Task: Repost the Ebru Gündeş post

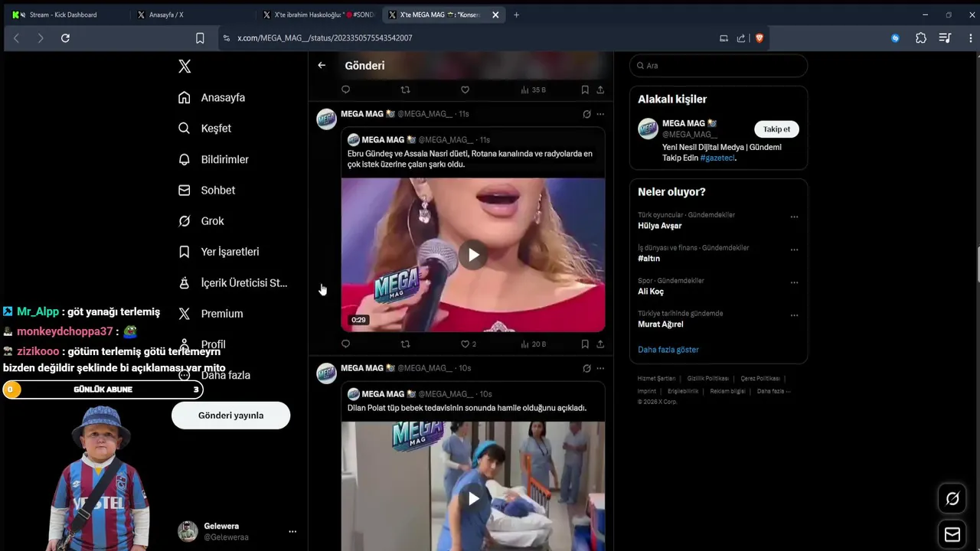Action: point(406,344)
